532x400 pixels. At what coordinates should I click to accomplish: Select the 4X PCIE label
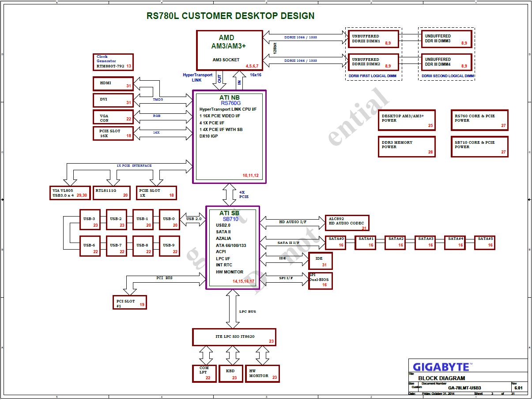(x=244, y=194)
